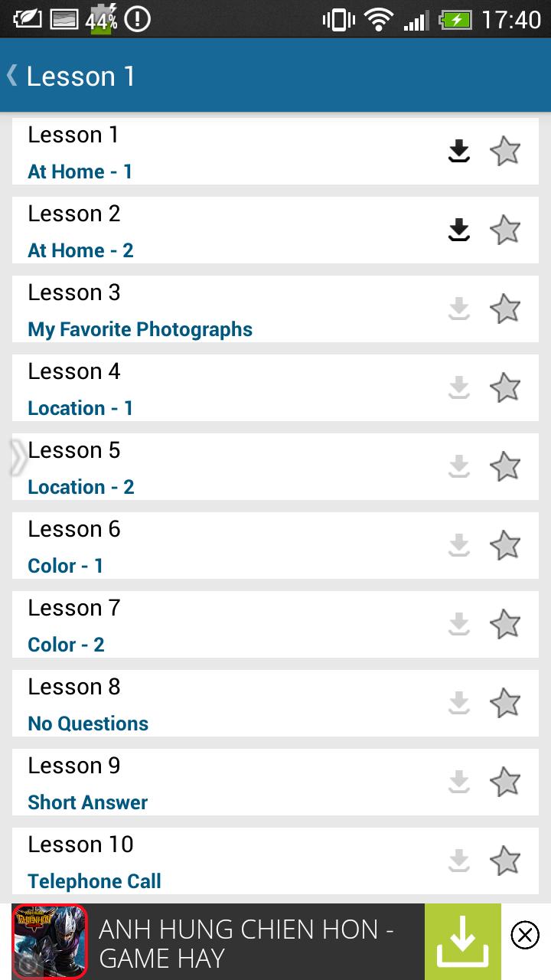Viewport: 551px width, 980px height.
Task: Expand side drawer arrow at left edge
Action: point(17,458)
